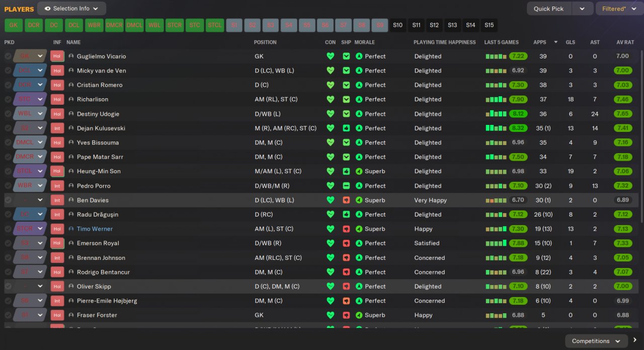Select the GK position slot

pos(14,25)
